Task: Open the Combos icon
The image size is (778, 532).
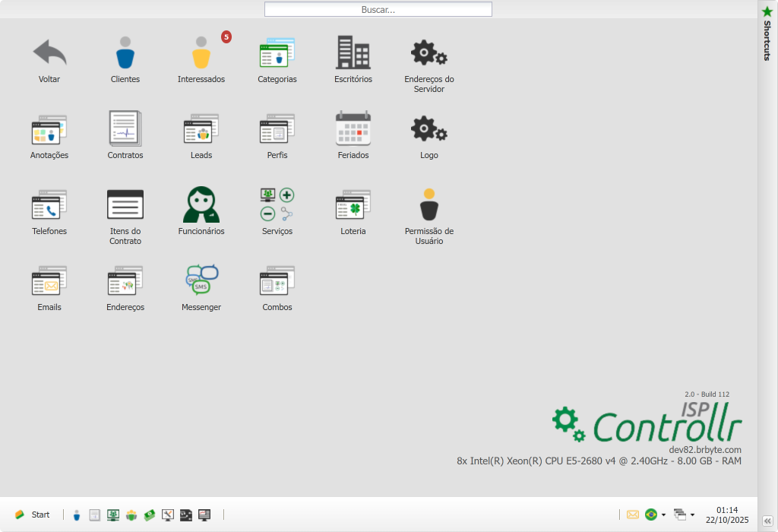Action: click(x=277, y=281)
